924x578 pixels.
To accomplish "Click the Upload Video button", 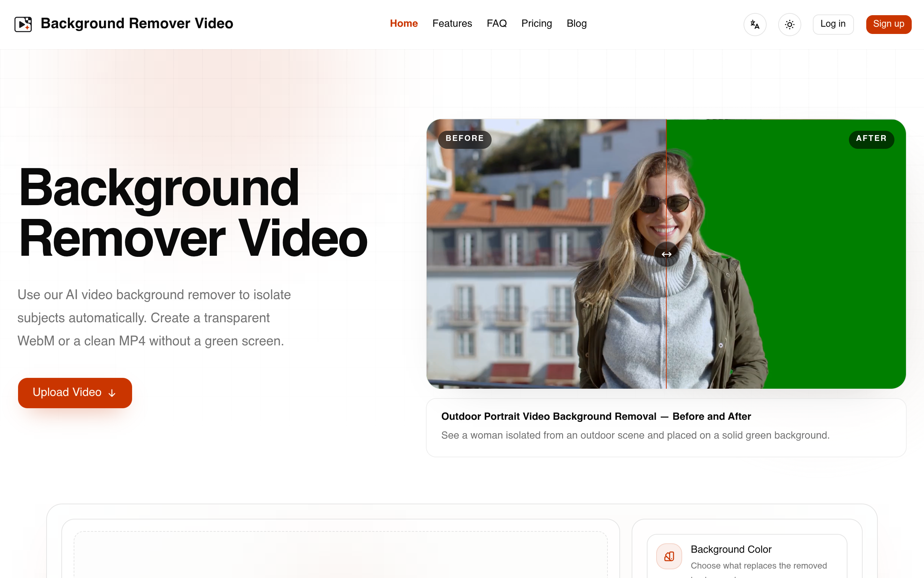I will [x=75, y=393].
